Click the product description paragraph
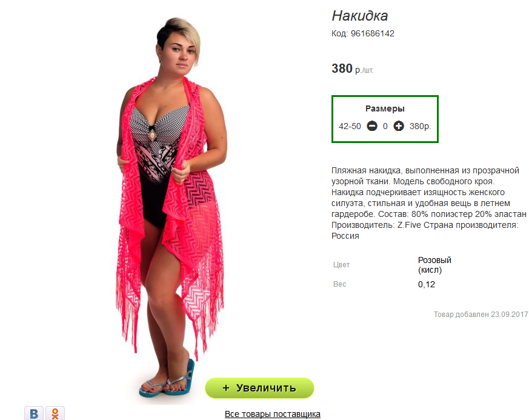 click(x=429, y=203)
